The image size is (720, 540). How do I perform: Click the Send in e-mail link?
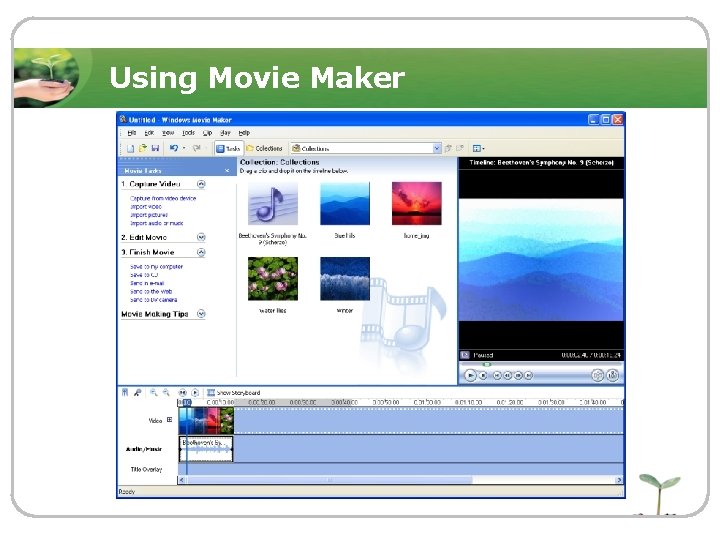click(x=147, y=283)
